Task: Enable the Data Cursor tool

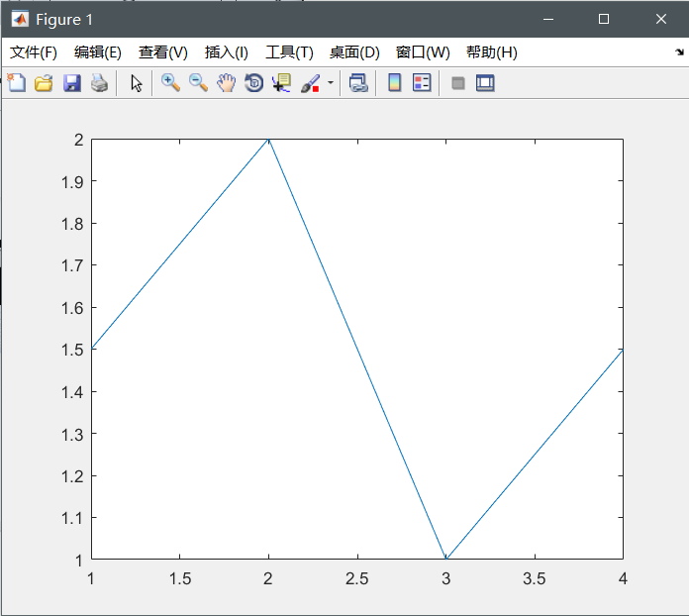Action: [x=282, y=82]
